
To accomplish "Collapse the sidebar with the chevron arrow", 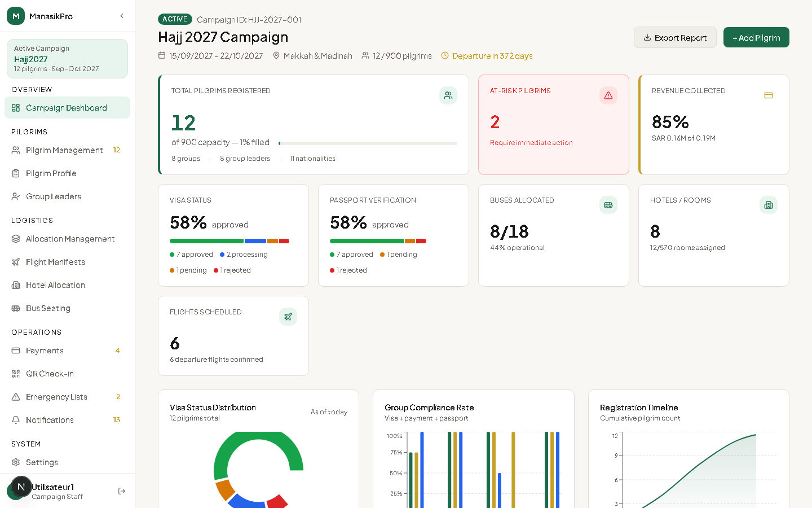I will pos(122,16).
